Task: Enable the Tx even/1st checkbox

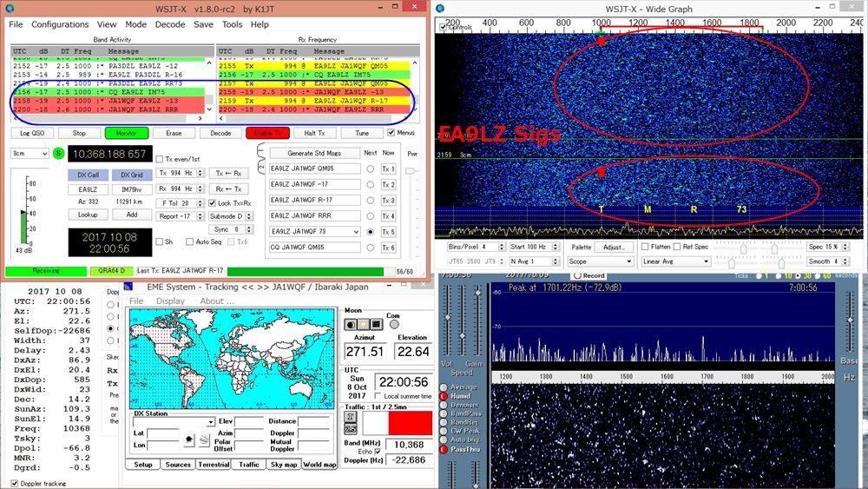Action: [160, 159]
